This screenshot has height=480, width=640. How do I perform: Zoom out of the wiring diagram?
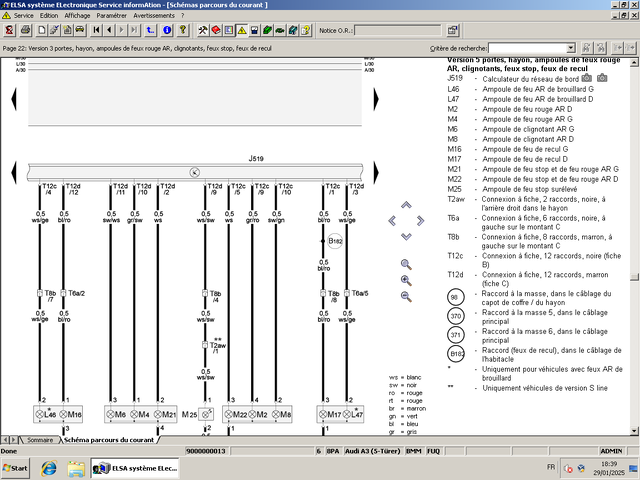point(406,296)
